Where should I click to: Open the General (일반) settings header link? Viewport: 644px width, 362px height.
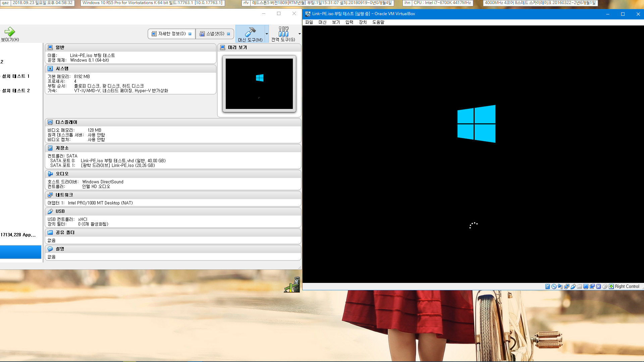[60, 47]
